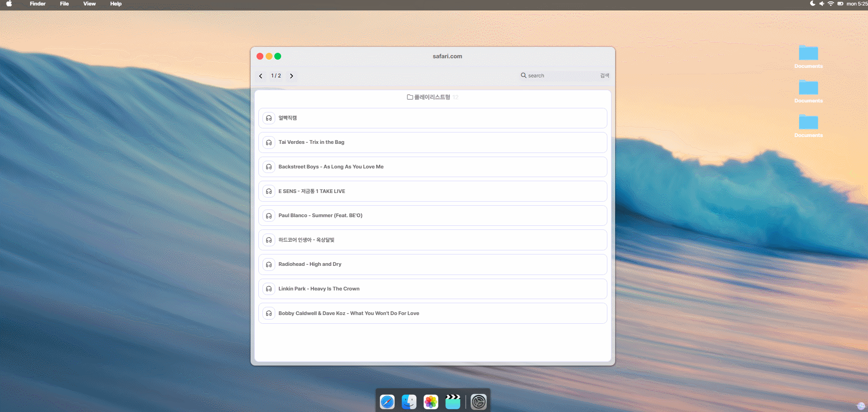Screen dimensions: 868x412
Task: Click the 1 / 2 page indicator
Action: pos(276,76)
